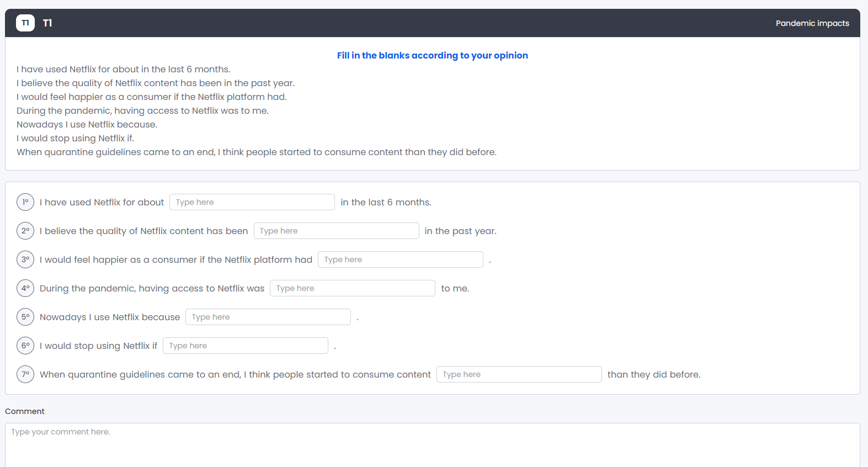Click 'than they did before.' text in question 7
The width and height of the screenshot is (868, 467).
(654, 374)
